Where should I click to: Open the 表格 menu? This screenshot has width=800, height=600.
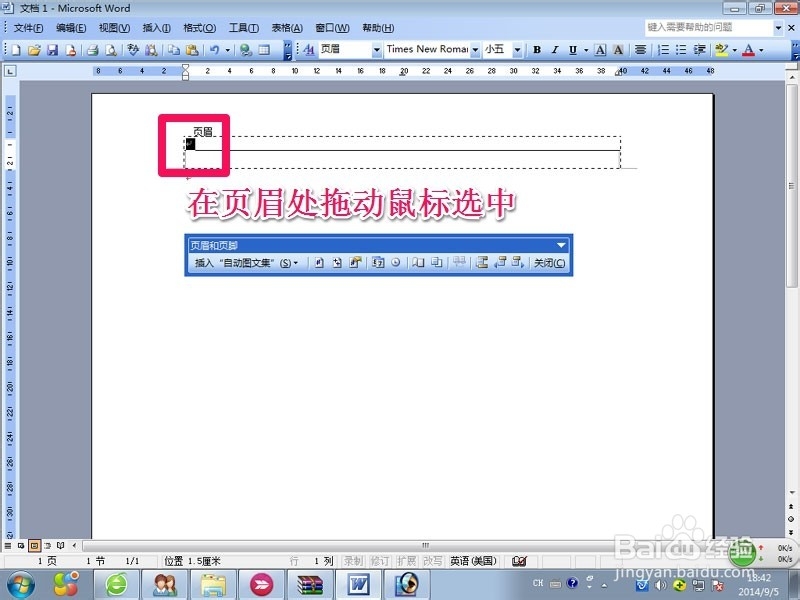coord(285,28)
